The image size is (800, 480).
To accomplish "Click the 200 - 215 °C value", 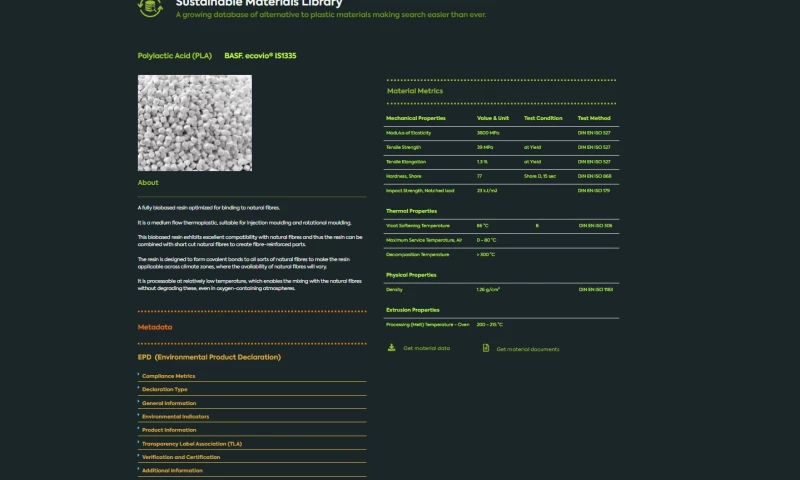I will [x=490, y=324].
